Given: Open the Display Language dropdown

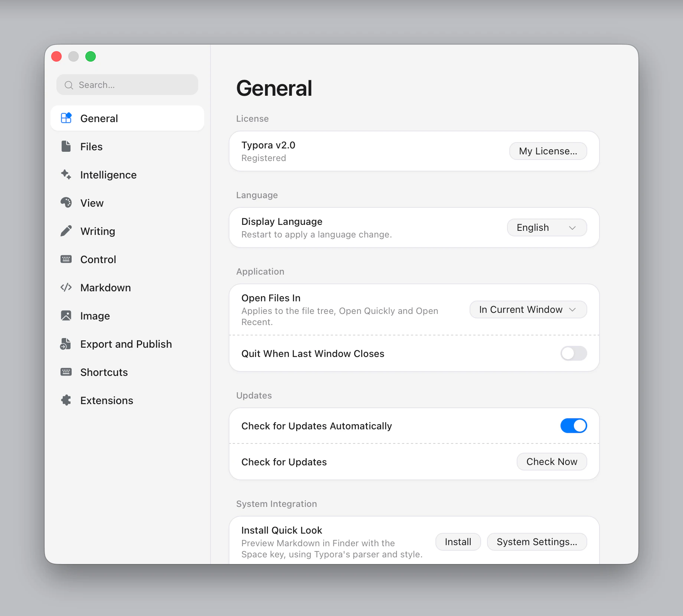Looking at the screenshot, I should pyautogui.click(x=547, y=227).
